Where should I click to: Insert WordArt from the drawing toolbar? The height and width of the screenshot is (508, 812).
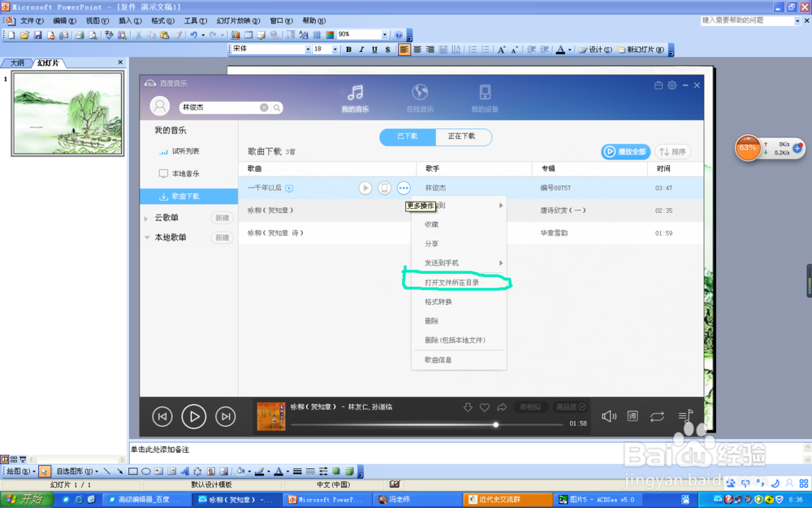185,471
